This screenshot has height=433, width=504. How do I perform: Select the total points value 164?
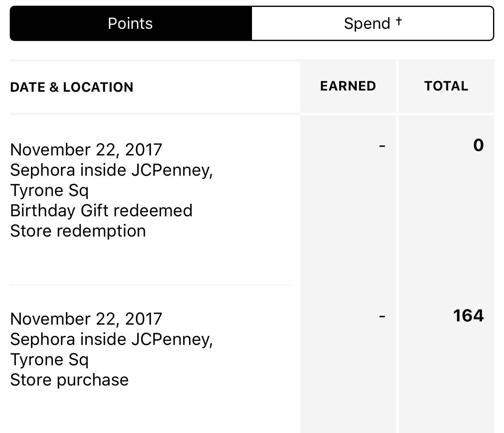point(468,315)
